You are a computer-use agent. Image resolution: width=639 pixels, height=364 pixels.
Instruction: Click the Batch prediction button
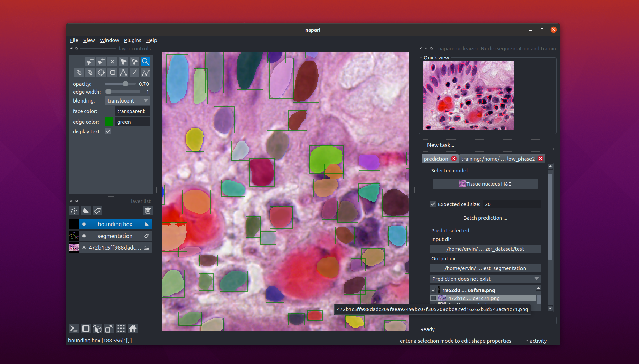[485, 218]
